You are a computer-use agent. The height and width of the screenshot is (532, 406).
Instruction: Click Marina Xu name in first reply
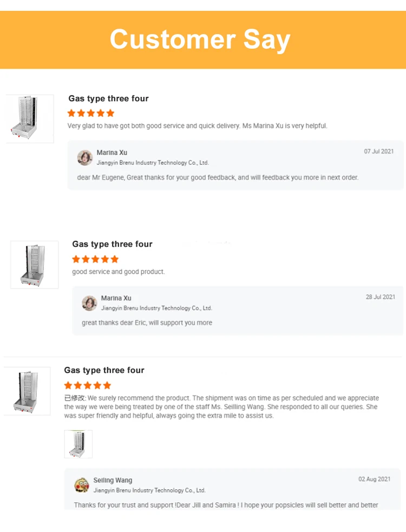click(x=112, y=153)
